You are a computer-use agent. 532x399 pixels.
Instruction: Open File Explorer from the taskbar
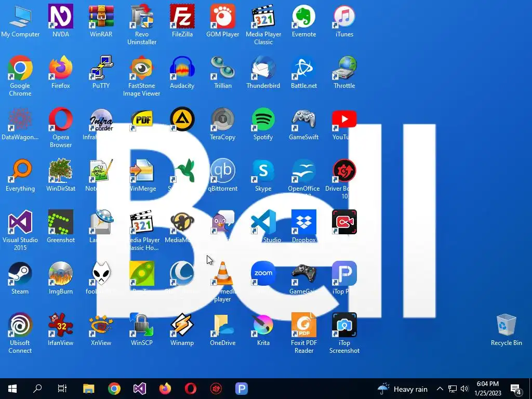[89, 389]
